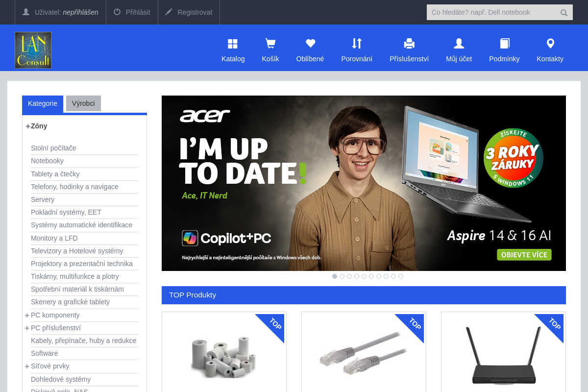
Task: Select the Kategorie tab
Action: 43,104
